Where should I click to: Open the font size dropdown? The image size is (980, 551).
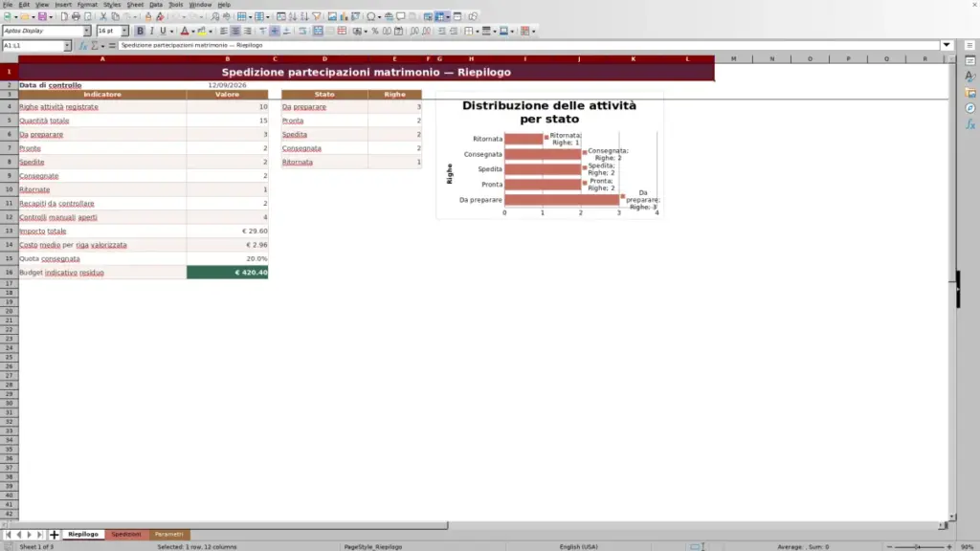[124, 32]
